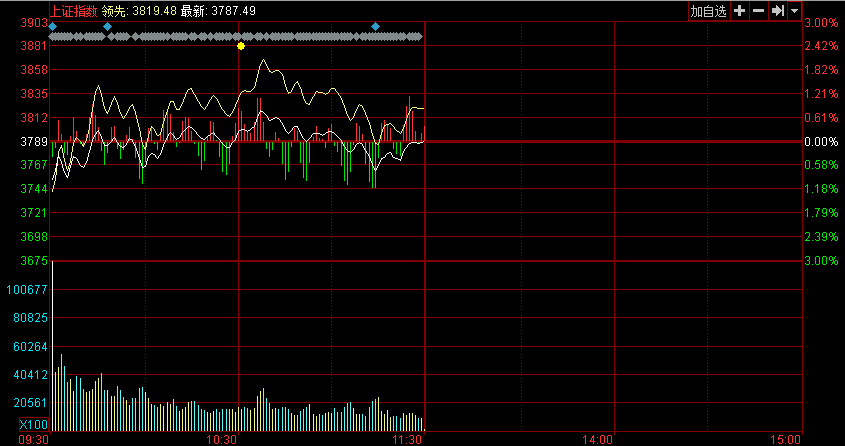Click the 加自选 button

pyautogui.click(x=708, y=11)
